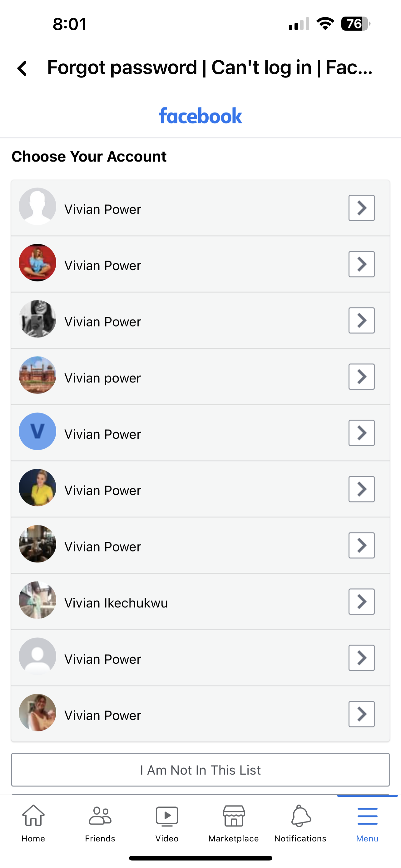Tap chevron for the first Vivian Power
This screenshot has width=401, height=868.
pos(361,208)
